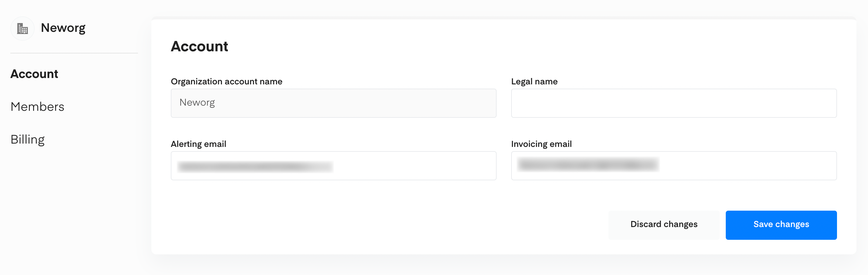868x275 pixels.
Task: Select the Alerting email input box
Action: [x=334, y=166]
